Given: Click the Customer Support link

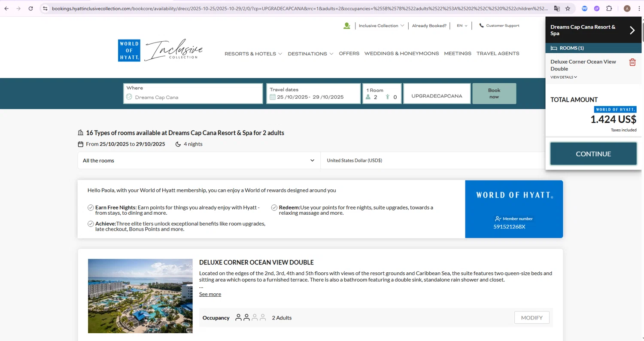Looking at the screenshot, I should 503,26.
